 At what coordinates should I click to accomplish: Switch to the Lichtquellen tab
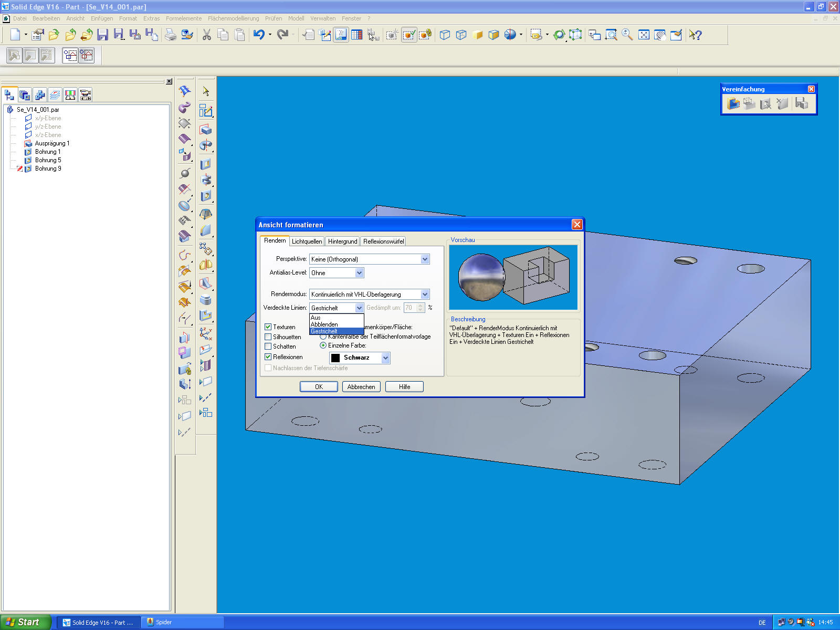(307, 241)
